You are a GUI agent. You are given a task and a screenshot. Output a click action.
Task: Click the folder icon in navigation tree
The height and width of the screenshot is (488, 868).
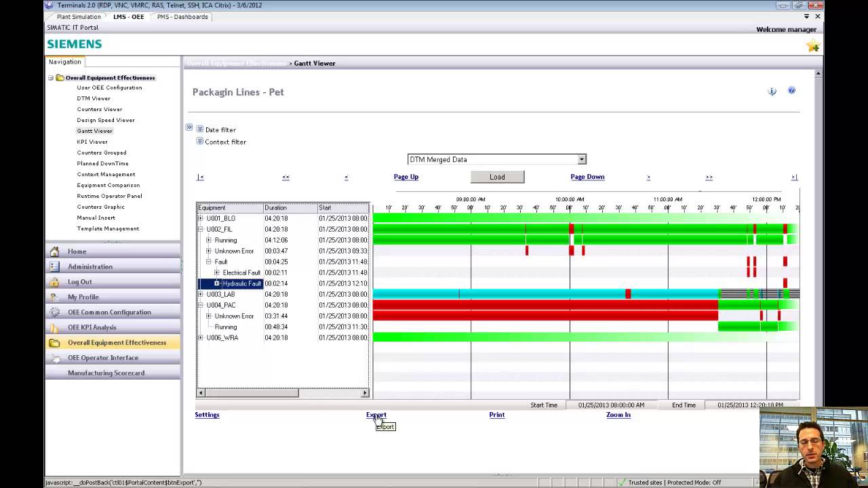point(60,78)
